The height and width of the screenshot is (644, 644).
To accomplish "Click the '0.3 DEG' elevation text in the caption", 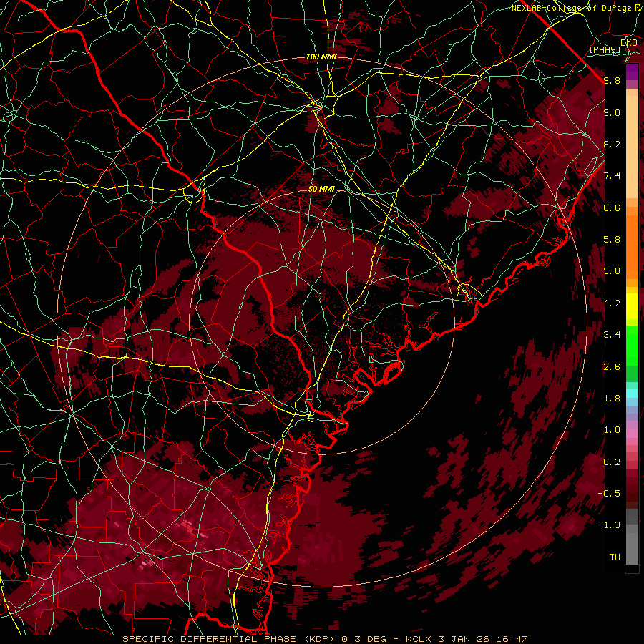I will [366, 639].
